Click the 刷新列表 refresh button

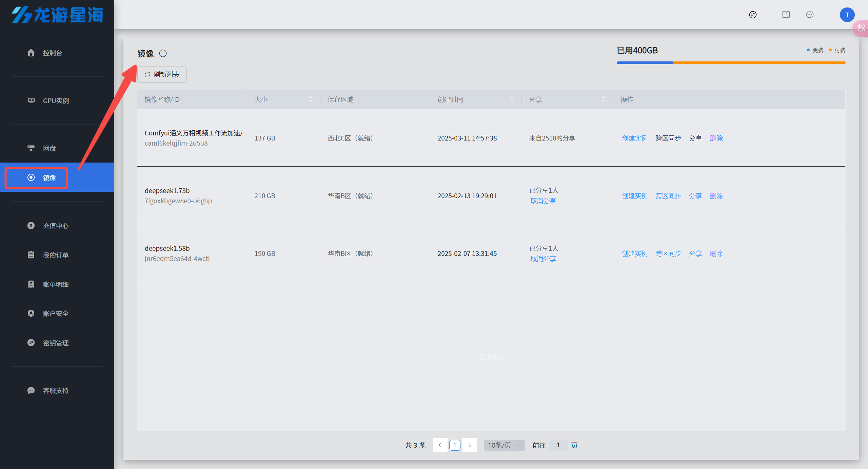(x=162, y=74)
